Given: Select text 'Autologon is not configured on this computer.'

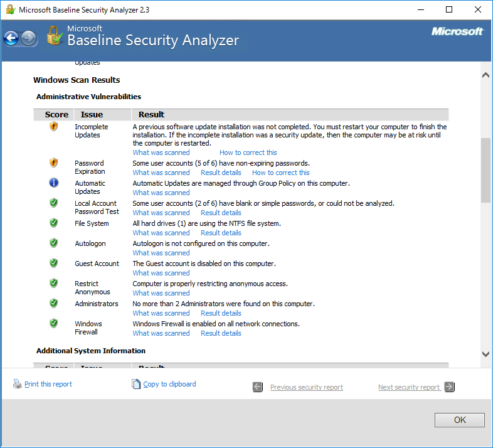Looking at the screenshot, I should point(201,243).
